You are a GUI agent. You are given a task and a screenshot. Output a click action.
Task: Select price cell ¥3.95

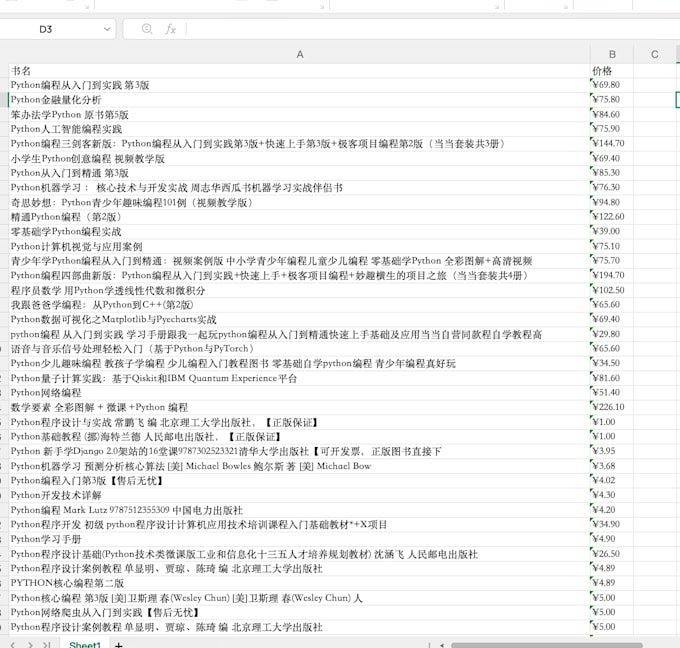point(612,451)
